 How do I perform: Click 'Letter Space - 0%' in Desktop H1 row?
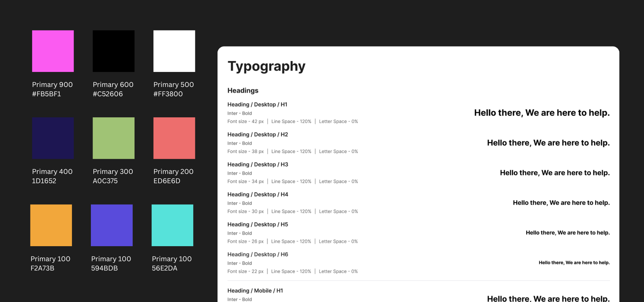click(338, 122)
